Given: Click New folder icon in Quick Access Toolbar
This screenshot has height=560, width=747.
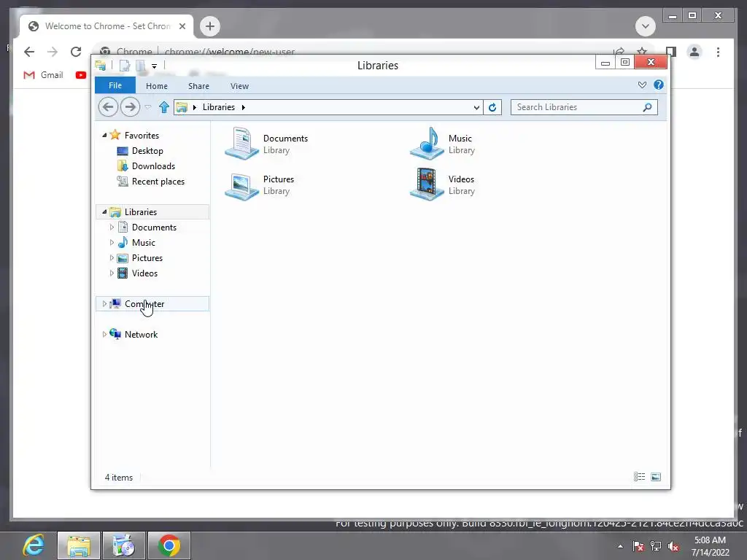Looking at the screenshot, I should point(141,66).
